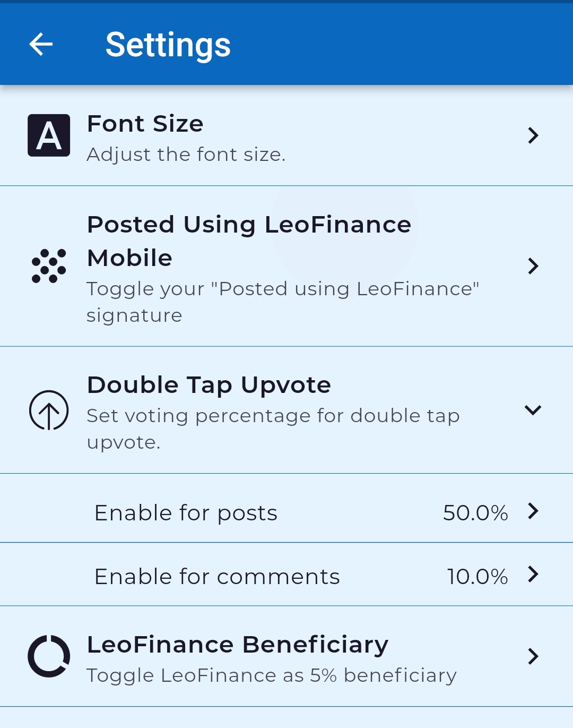Change the 50.0% posts voting percentage
This screenshot has height=728, width=573.
(475, 513)
